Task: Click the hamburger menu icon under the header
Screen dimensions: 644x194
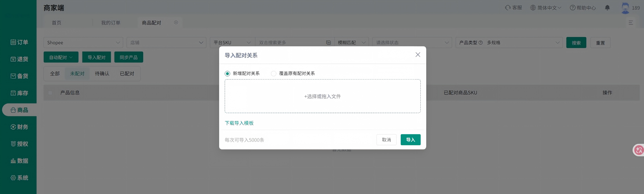Action: (x=631, y=22)
